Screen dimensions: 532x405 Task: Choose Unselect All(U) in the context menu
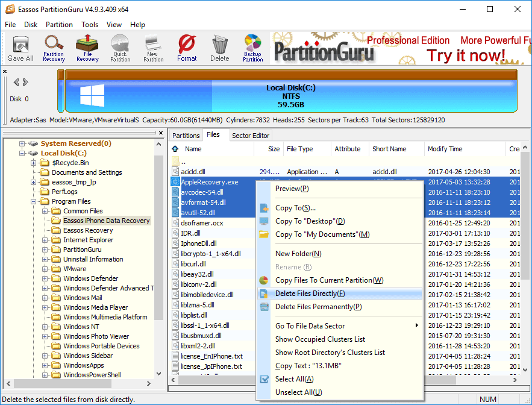pos(298,392)
